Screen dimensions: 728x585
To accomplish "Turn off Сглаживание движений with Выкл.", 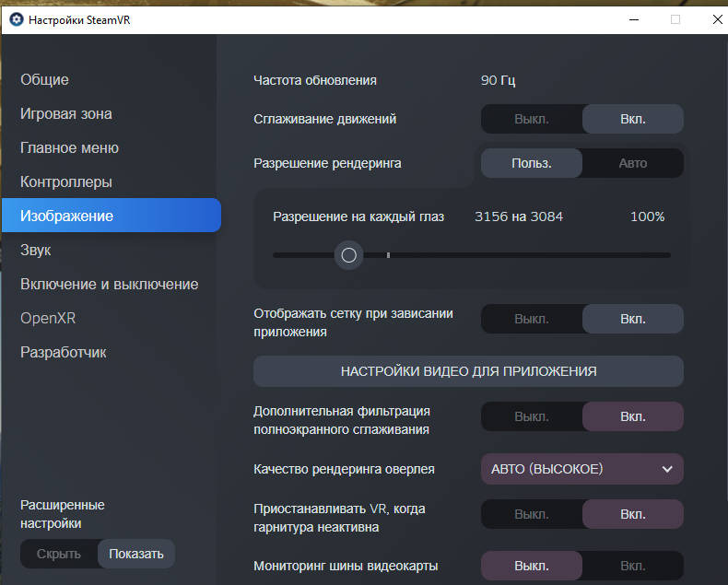I will click(532, 119).
